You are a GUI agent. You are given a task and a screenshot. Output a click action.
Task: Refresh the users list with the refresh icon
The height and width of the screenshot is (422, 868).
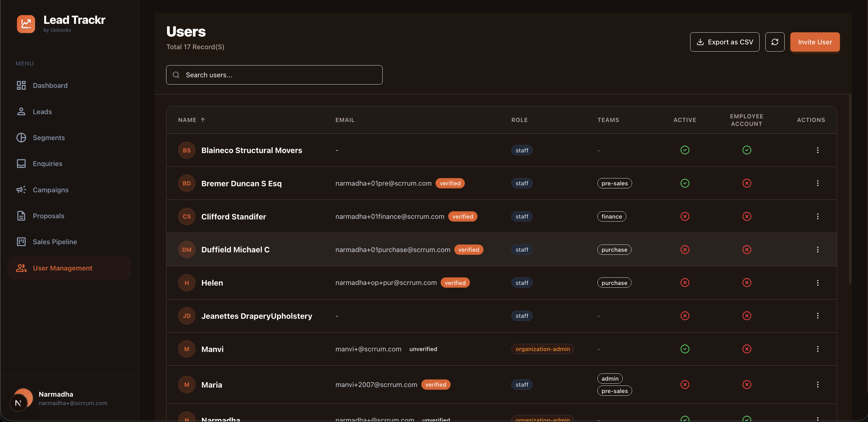pyautogui.click(x=775, y=42)
